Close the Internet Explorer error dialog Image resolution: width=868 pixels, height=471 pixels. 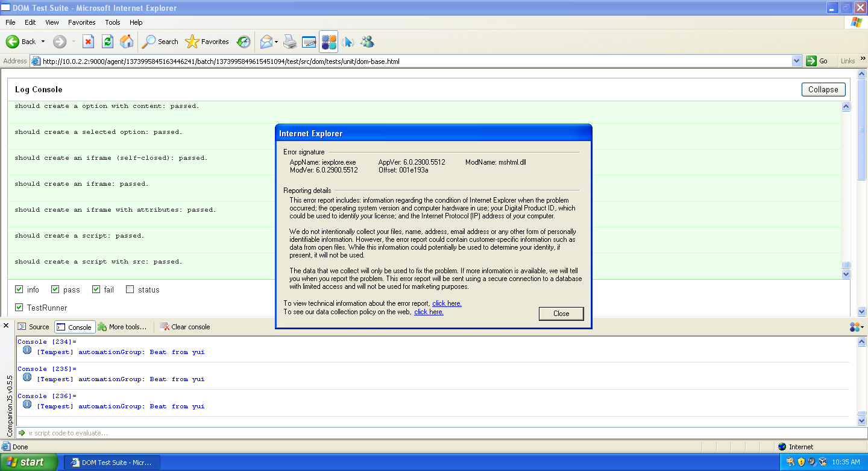pyautogui.click(x=561, y=314)
